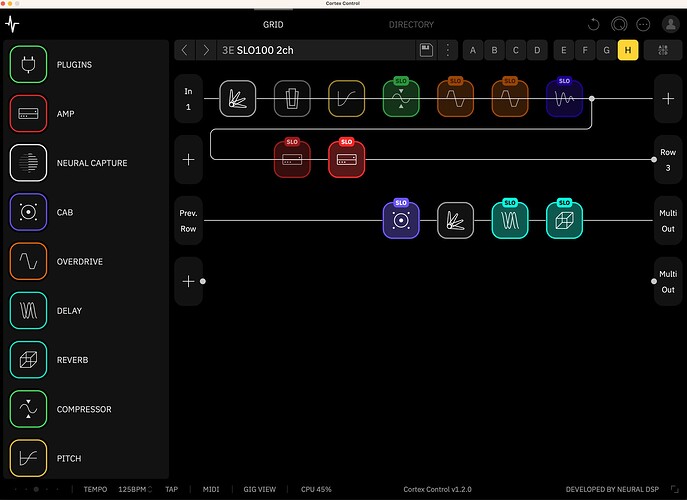Save the preset with the floppy icon
Screen dimensions: 687x500
click(x=426, y=50)
